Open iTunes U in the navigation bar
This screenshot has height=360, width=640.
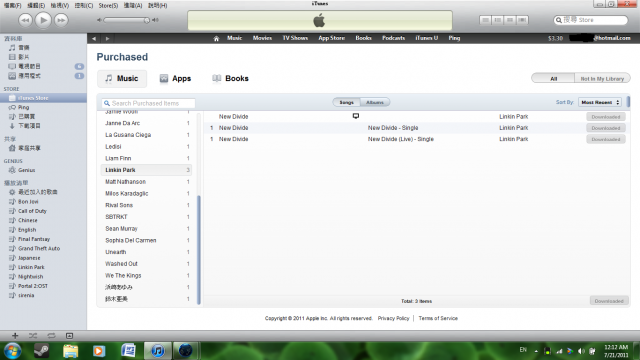427,38
